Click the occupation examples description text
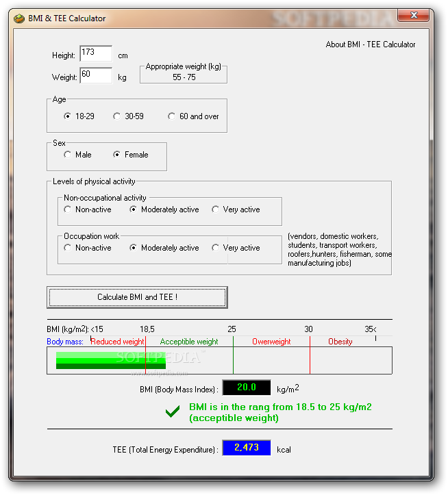Screen dimensions: 448x495 click(340, 249)
